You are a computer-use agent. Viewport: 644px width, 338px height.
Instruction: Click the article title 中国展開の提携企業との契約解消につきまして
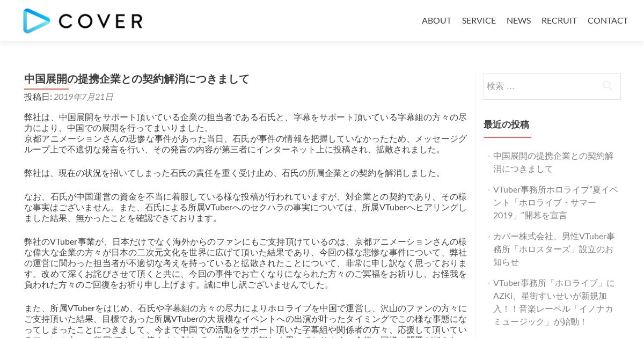coord(137,79)
